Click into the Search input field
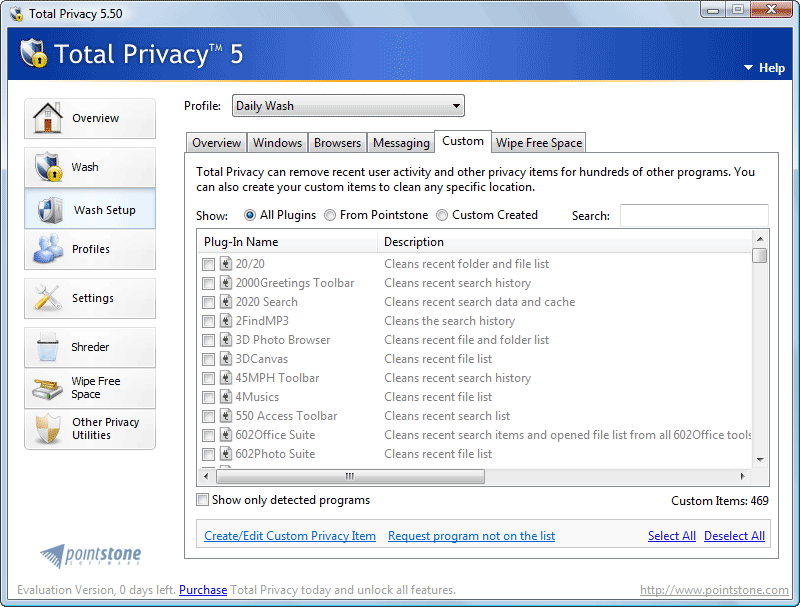Viewport: 800px width, 607px height. coord(694,215)
